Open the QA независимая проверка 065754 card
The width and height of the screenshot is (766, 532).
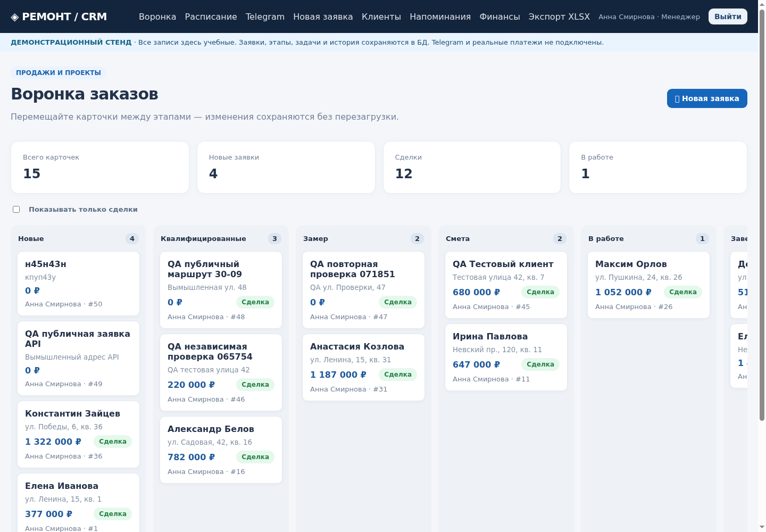pyautogui.click(x=221, y=372)
